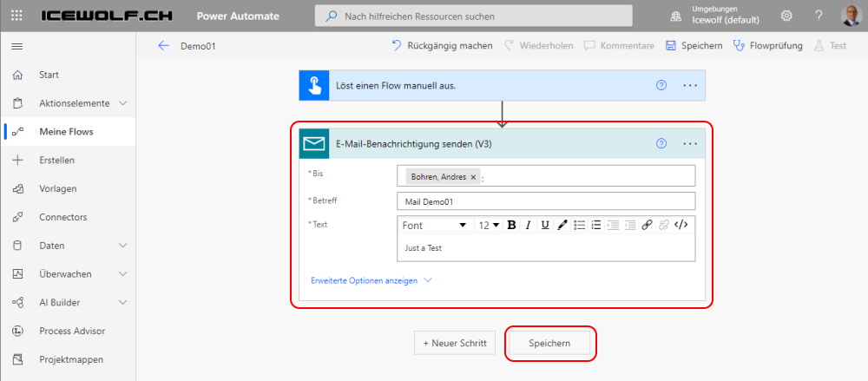Toggle italic in text editor

[528, 225]
